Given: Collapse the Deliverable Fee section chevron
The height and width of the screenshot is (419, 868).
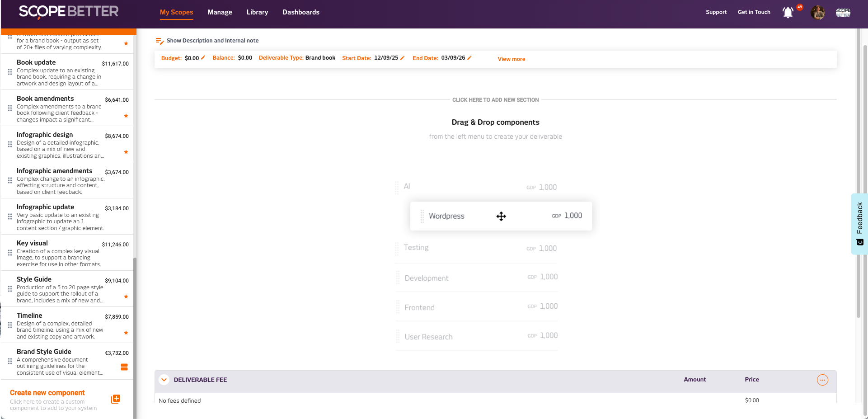Looking at the screenshot, I should pyautogui.click(x=164, y=380).
